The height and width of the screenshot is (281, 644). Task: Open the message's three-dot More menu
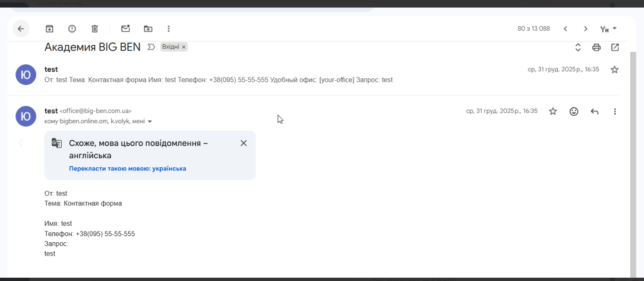[x=615, y=111]
